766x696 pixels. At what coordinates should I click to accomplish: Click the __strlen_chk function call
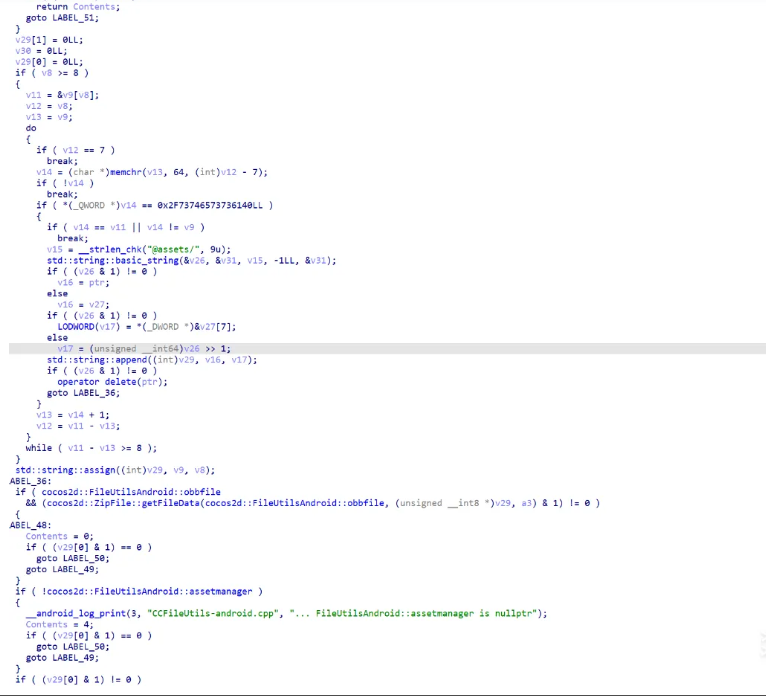pos(110,249)
